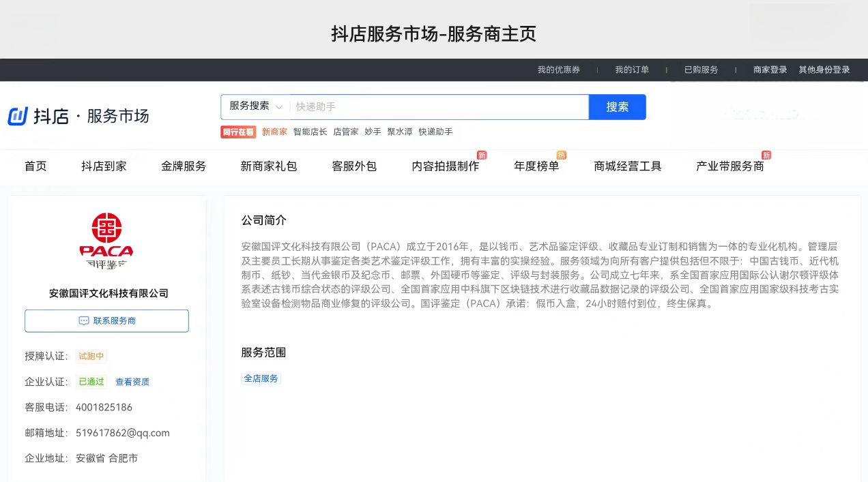Open 已购服务 in top bar
Screen dimensions: 868x482
(701, 70)
